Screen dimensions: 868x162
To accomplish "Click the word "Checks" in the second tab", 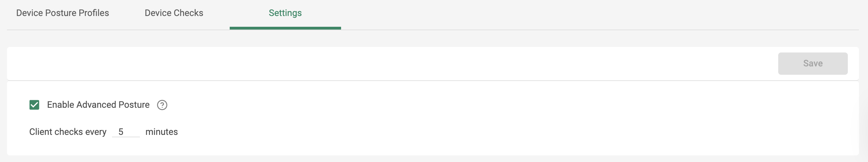I will click(189, 13).
